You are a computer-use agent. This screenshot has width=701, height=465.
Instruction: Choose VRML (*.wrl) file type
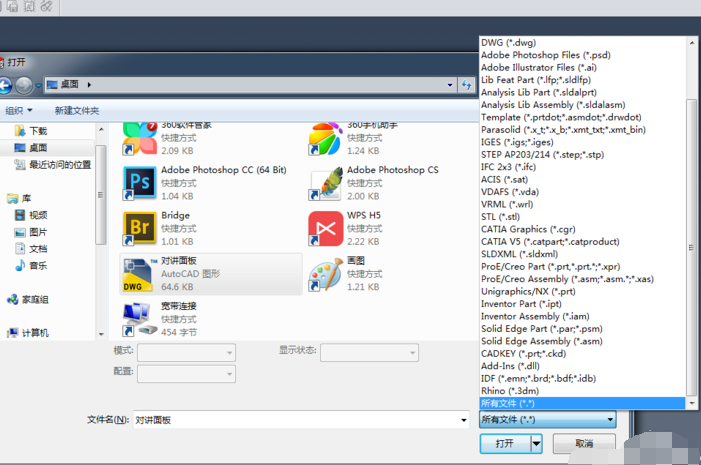583,204
